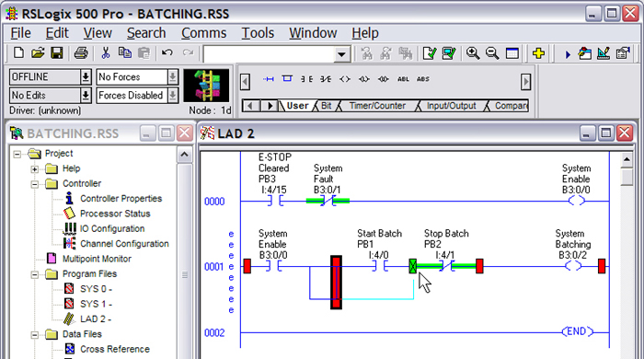644x359 pixels.
Task: Open the No Forces dropdown
Action: pyautogui.click(x=173, y=76)
